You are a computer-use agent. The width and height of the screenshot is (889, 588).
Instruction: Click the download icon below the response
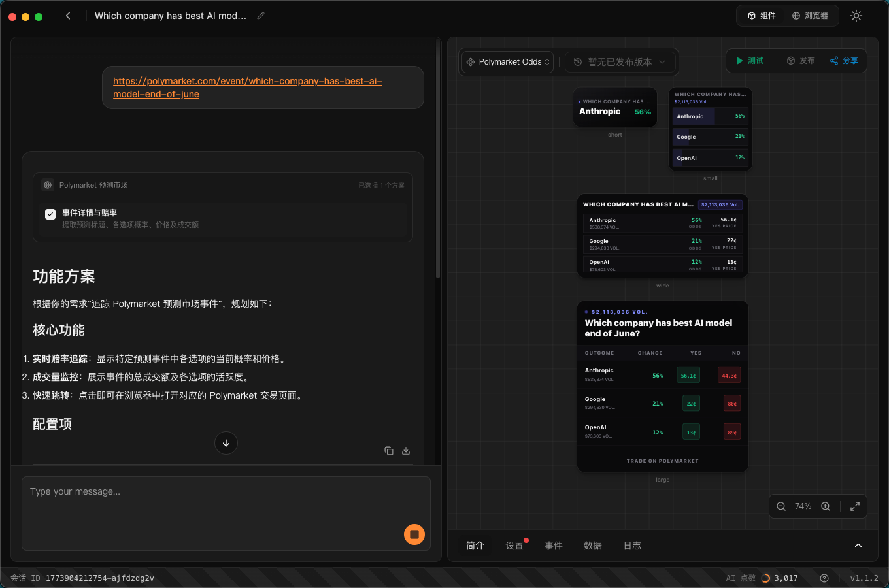click(406, 451)
